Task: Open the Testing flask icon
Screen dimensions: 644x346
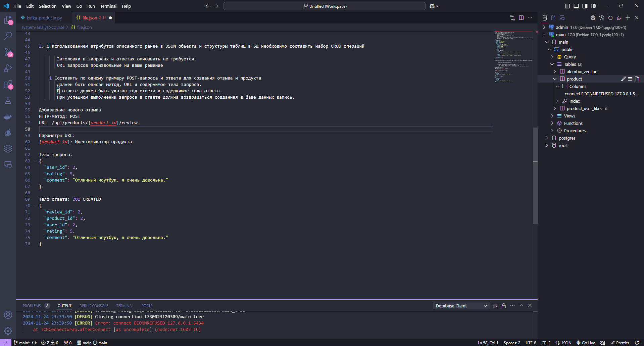Action: [x=8, y=100]
